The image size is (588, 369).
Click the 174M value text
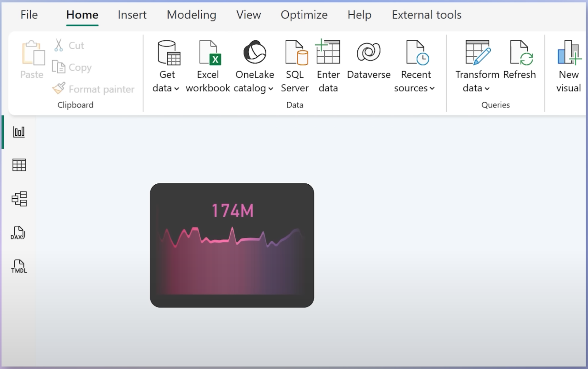click(233, 211)
